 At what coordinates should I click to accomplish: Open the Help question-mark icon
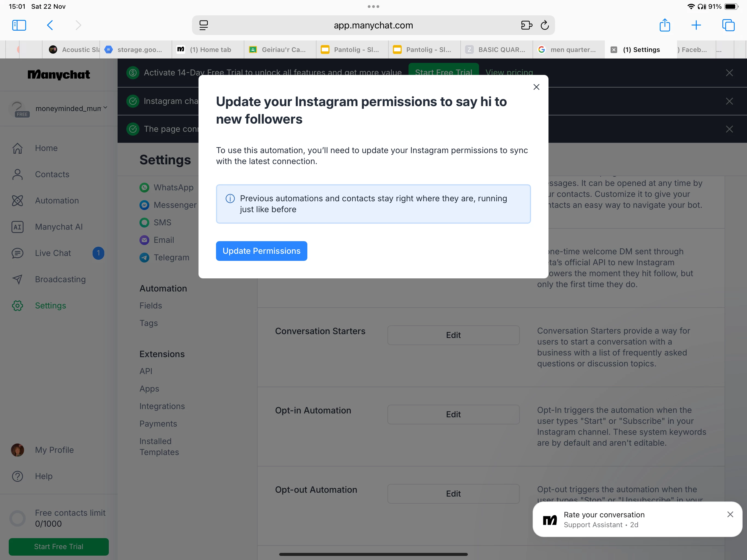point(17,476)
